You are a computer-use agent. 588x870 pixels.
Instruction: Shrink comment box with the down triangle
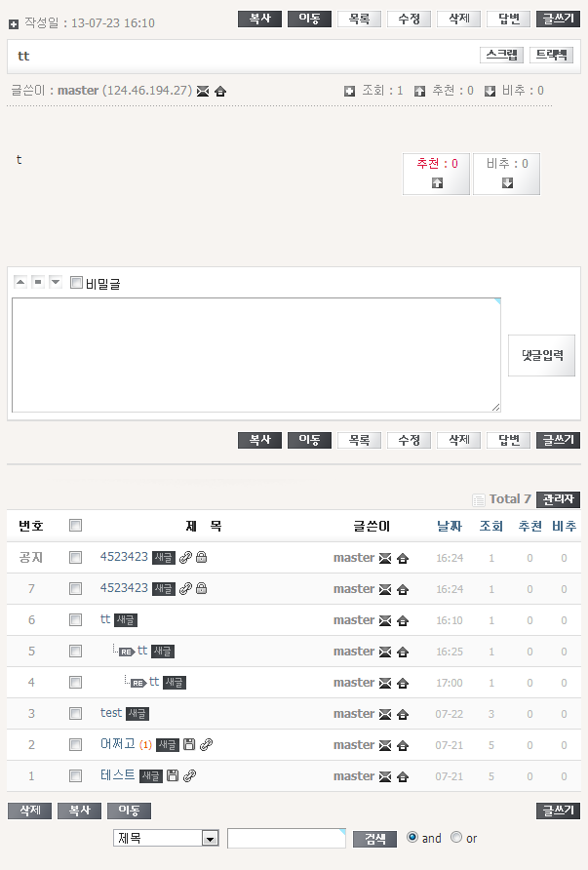pyautogui.click(x=55, y=282)
